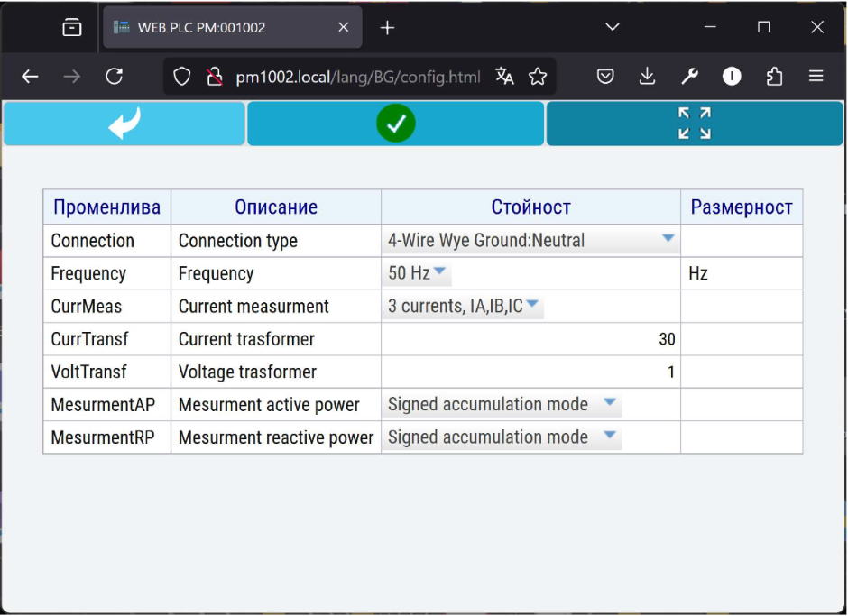Open Mesurment active power mode dropdown

click(502, 405)
